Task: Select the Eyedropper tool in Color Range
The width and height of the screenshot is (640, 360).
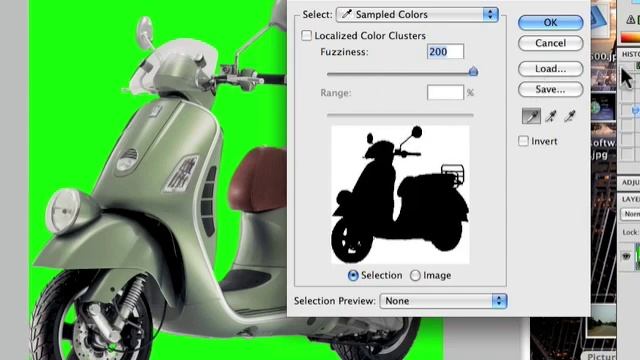Action: click(531, 116)
